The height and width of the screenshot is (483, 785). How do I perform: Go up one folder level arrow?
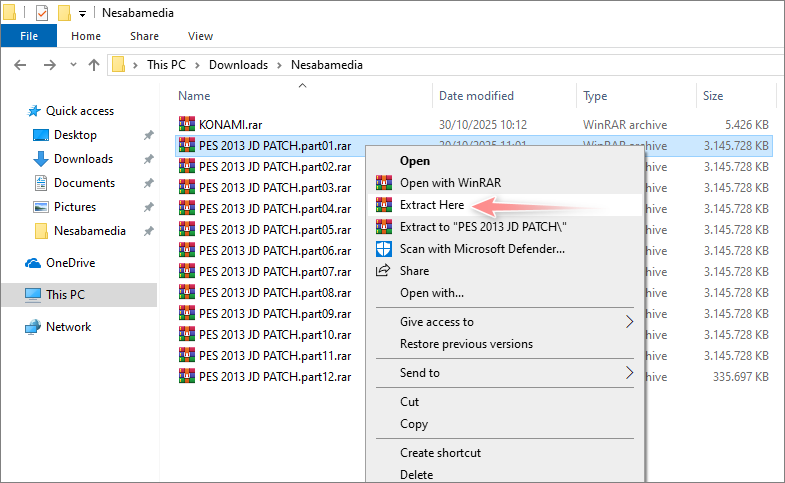coord(94,65)
